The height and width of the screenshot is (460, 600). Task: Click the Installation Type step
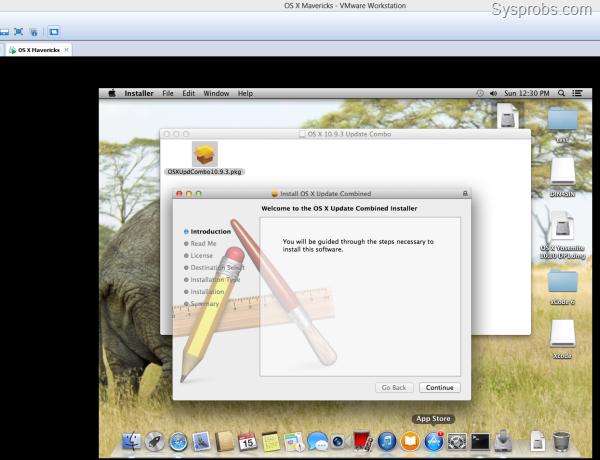pos(215,280)
